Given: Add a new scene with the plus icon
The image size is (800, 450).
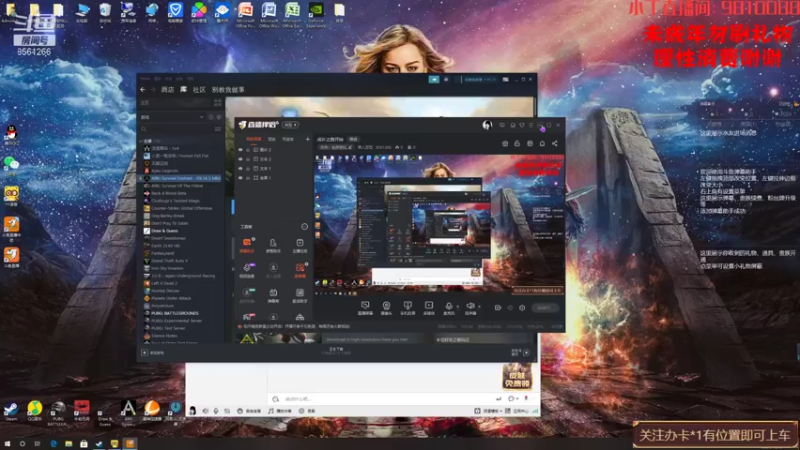Looking at the screenshot, I should point(307,139).
